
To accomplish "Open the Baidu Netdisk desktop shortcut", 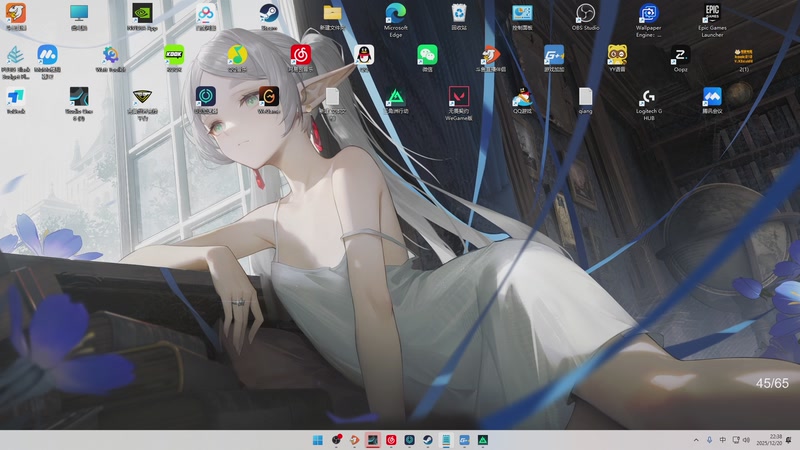I will coord(206,17).
